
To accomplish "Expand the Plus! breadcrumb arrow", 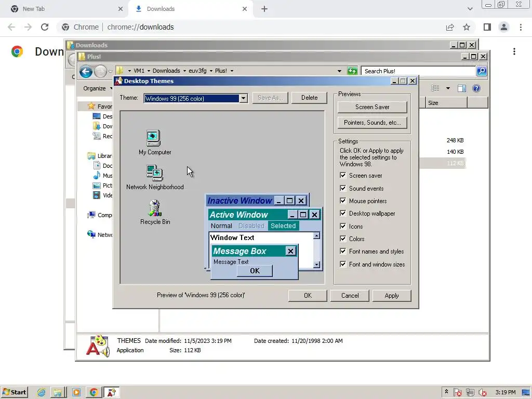I will click(x=232, y=71).
